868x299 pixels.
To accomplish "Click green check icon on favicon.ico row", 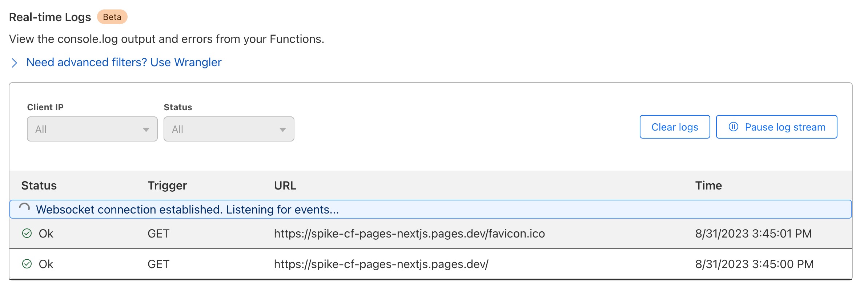I will [27, 233].
